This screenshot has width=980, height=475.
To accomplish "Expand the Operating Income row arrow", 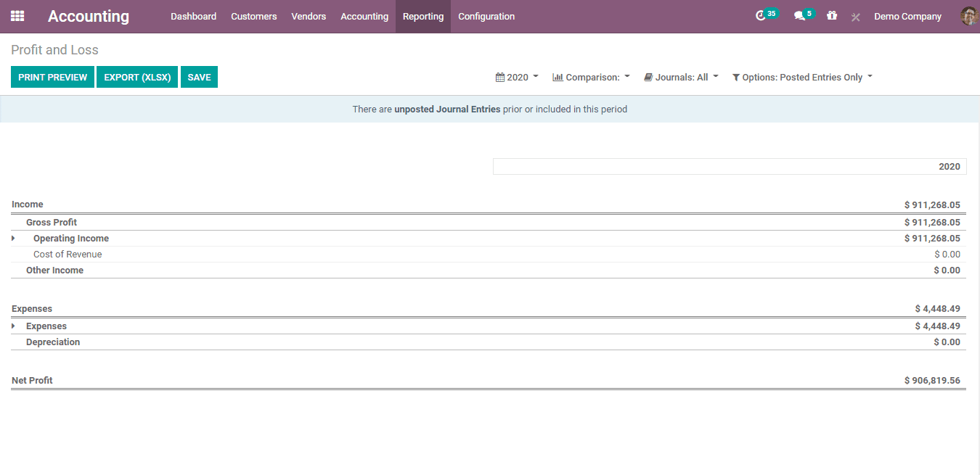I will [x=13, y=239].
